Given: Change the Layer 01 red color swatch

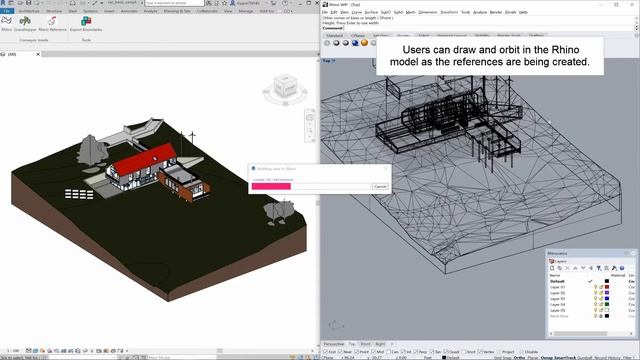Looking at the screenshot, I should [x=607, y=287].
